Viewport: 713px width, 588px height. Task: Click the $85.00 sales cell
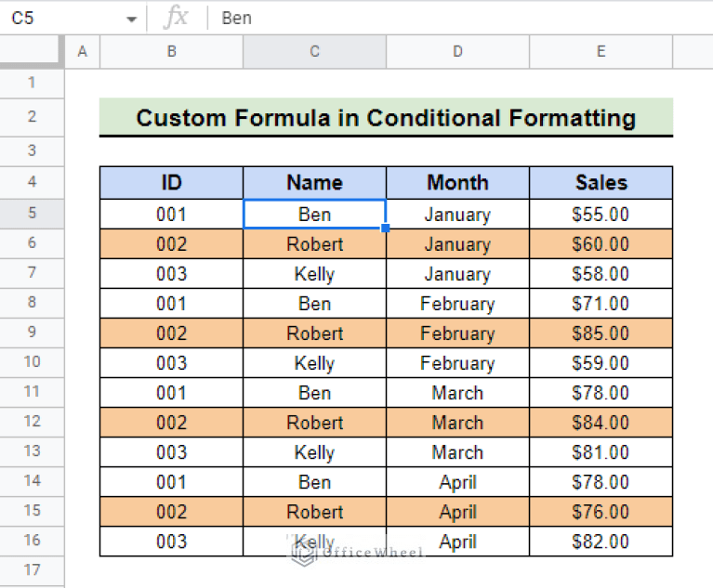click(x=601, y=333)
